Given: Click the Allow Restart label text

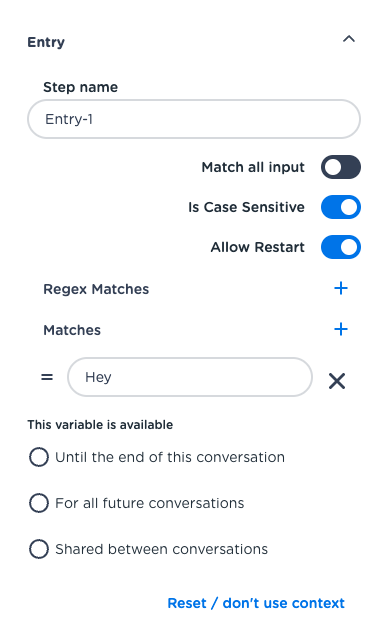Looking at the screenshot, I should pyautogui.click(x=258, y=247).
